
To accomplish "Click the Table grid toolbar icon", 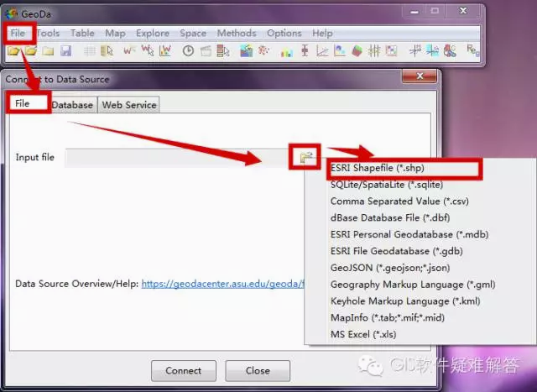I will click(x=90, y=51).
